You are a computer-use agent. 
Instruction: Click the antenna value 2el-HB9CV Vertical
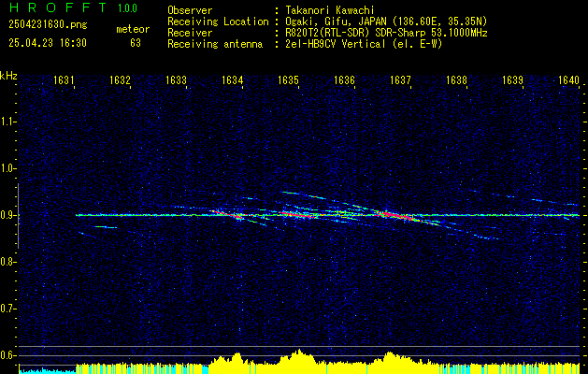(336, 44)
